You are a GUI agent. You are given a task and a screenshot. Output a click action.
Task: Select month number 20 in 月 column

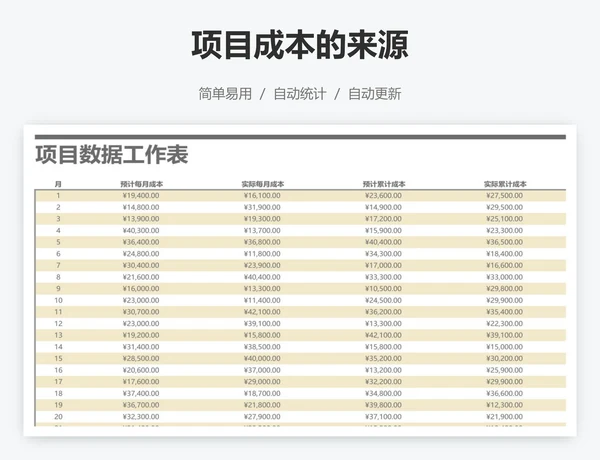[58, 416]
